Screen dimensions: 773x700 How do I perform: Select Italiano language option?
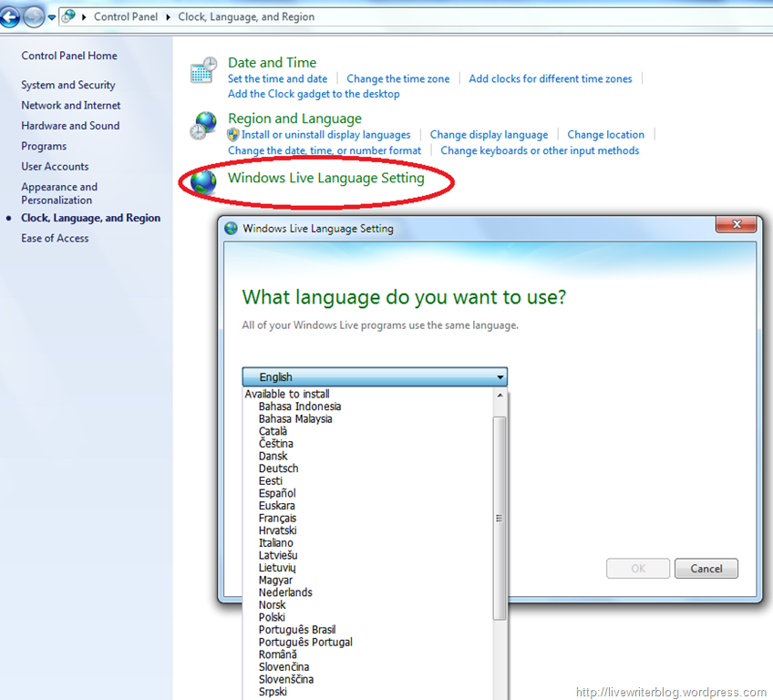point(275,542)
